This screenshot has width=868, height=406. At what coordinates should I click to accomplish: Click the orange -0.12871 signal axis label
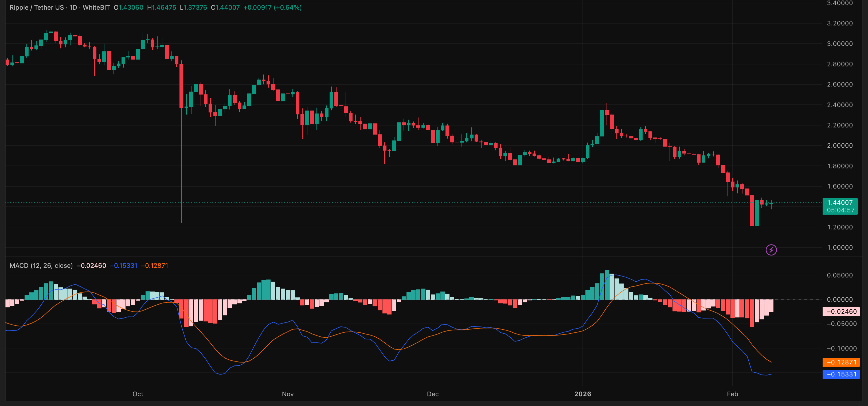pos(841,362)
